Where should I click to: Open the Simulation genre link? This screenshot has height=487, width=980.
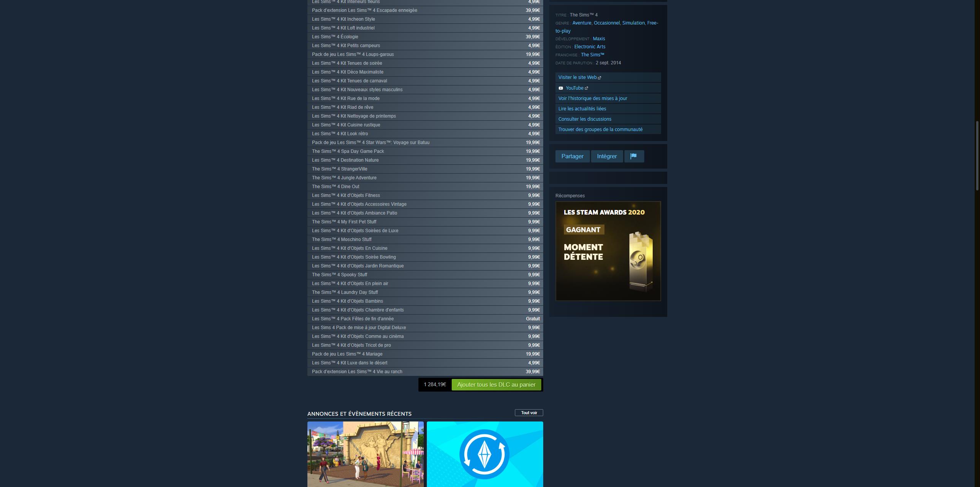pos(634,23)
